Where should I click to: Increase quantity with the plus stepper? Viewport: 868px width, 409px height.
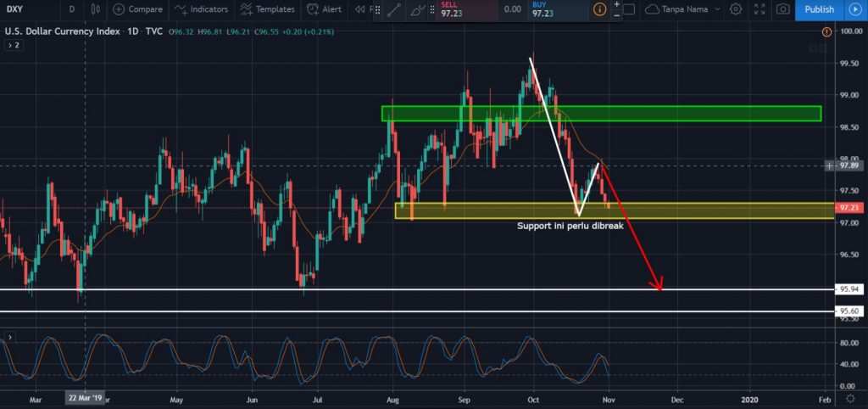tap(617, 4)
